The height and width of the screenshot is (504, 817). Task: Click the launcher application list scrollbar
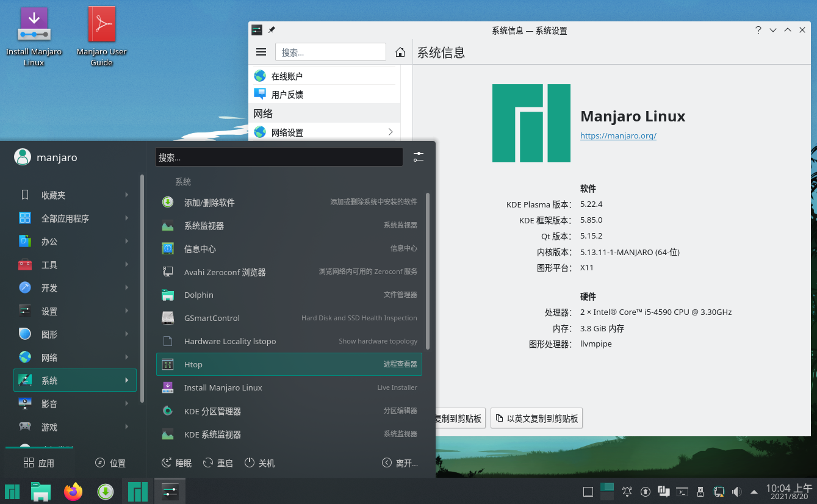428,271
